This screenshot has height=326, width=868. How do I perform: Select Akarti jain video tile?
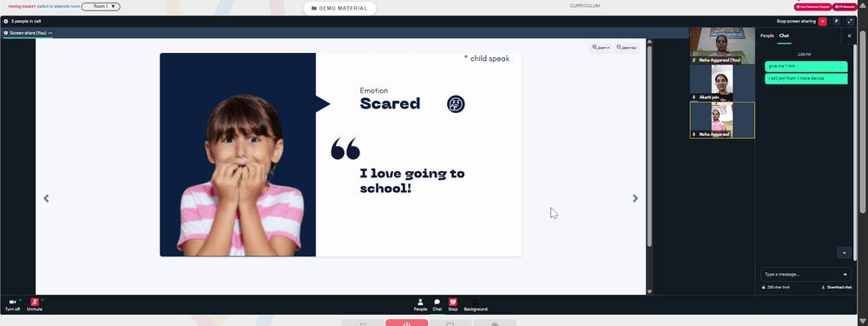point(722,83)
